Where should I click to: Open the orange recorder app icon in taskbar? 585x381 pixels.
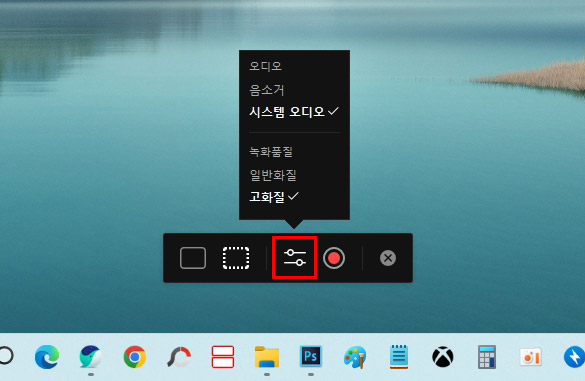pyautogui.click(x=530, y=357)
